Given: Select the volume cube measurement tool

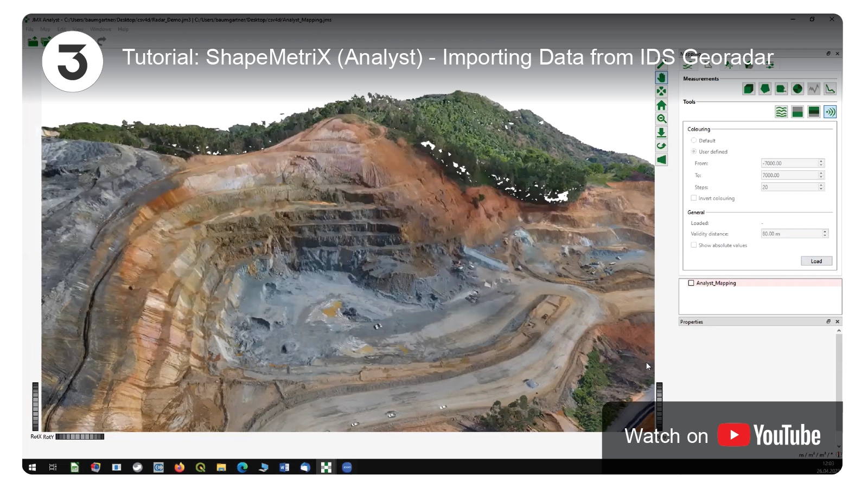Looking at the screenshot, I should point(749,89).
